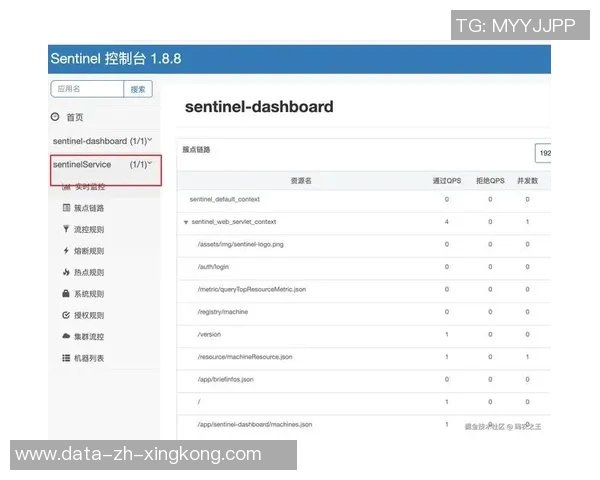Open 授权规则 menu entry
This screenshot has width=600, height=480.
89,315
